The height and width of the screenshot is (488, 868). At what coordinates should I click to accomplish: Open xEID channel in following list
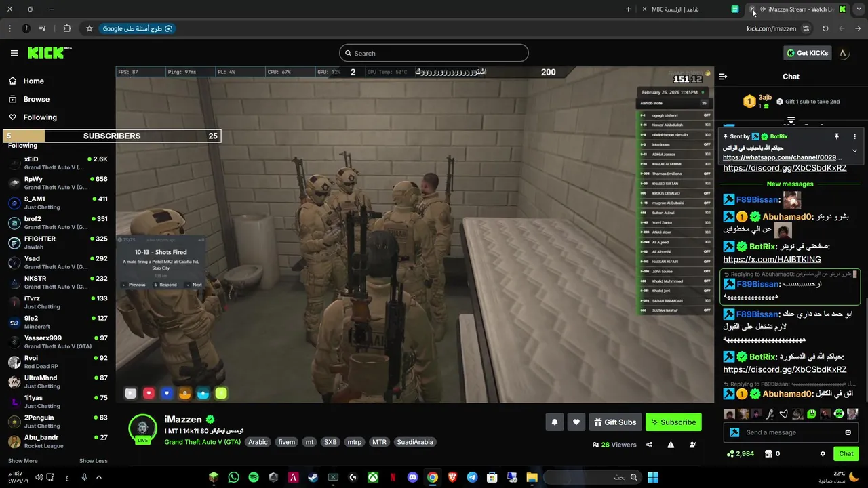(x=58, y=163)
